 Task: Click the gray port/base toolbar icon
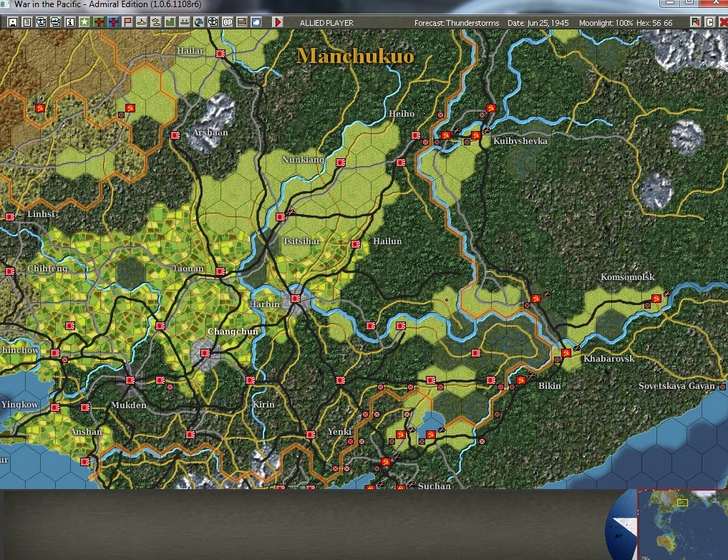pos(185,21)
